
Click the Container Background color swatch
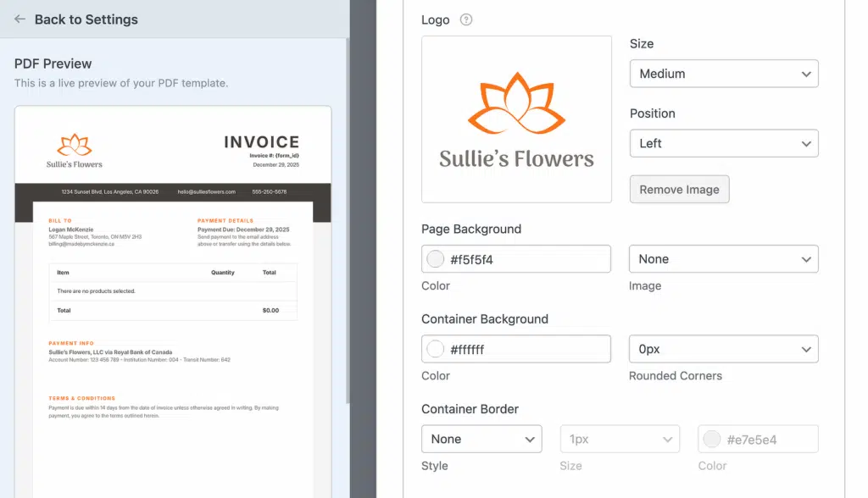point(435,349)
